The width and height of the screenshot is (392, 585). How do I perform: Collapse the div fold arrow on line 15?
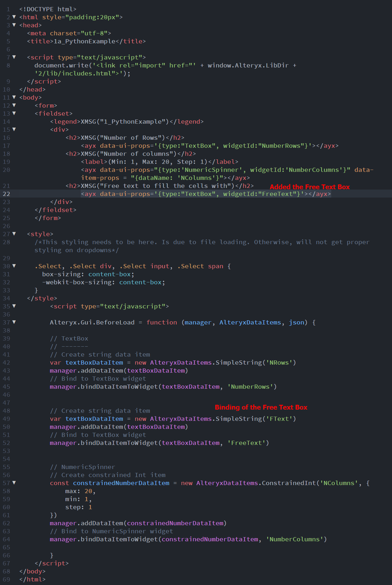pos(14,129)
